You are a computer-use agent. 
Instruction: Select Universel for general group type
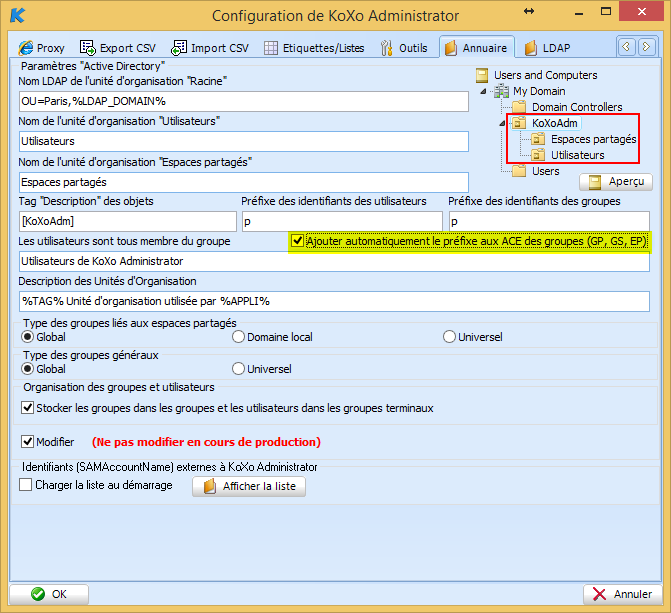click(238, 369)
